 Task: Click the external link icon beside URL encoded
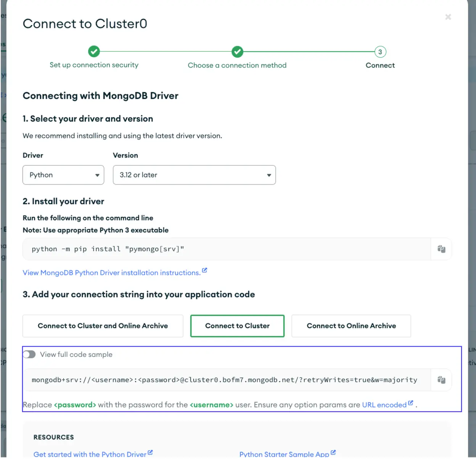point(410,402)
